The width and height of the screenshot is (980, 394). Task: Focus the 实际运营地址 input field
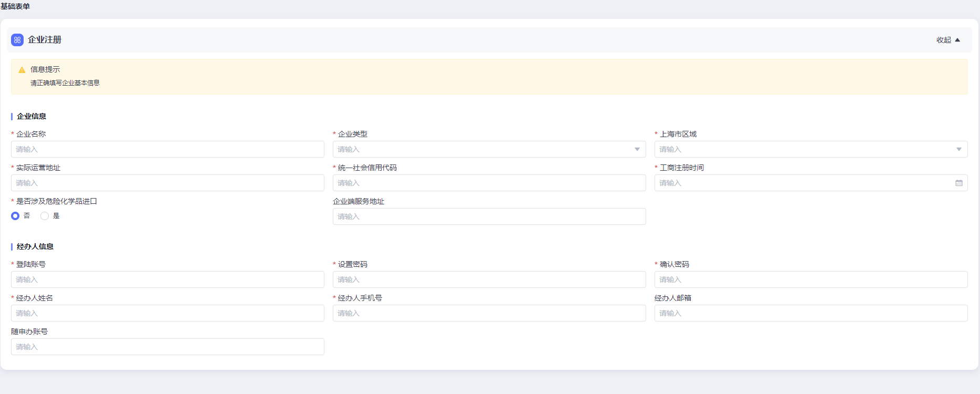(x=167, y=183)
